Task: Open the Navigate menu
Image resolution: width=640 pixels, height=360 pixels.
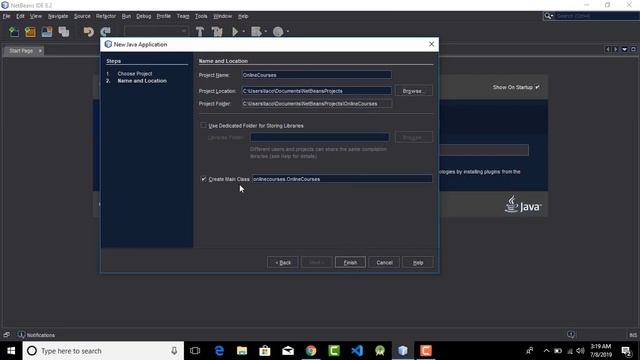Action: [x=58, y=16]
